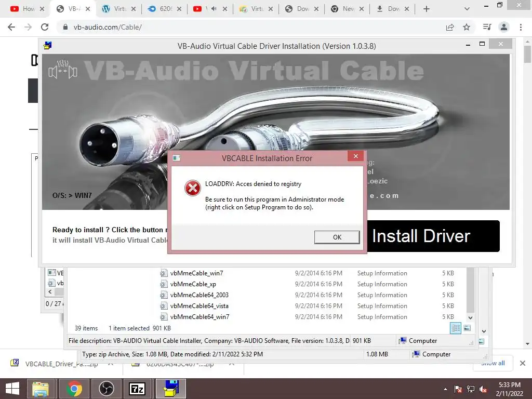Open a new Chrome tab

[x=427, y=9]
